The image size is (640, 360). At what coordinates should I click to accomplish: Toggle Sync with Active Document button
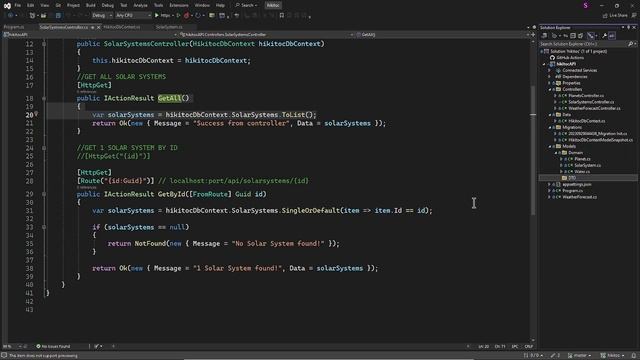566,36
